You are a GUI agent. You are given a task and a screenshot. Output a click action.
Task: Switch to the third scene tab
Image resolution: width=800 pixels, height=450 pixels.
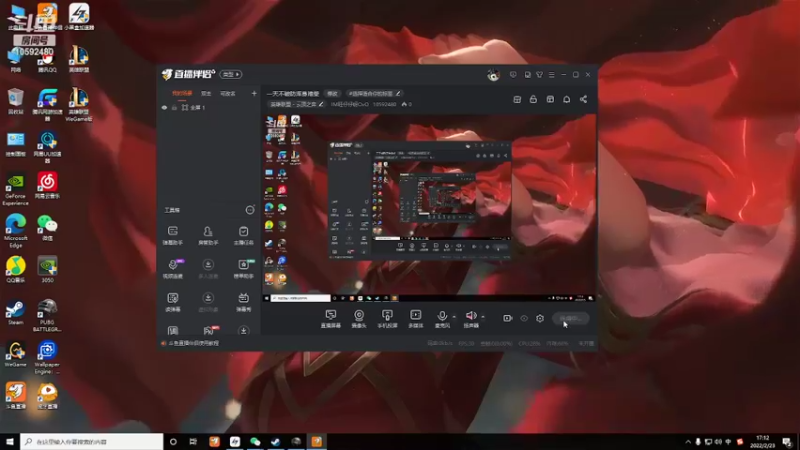pos(228,93)
